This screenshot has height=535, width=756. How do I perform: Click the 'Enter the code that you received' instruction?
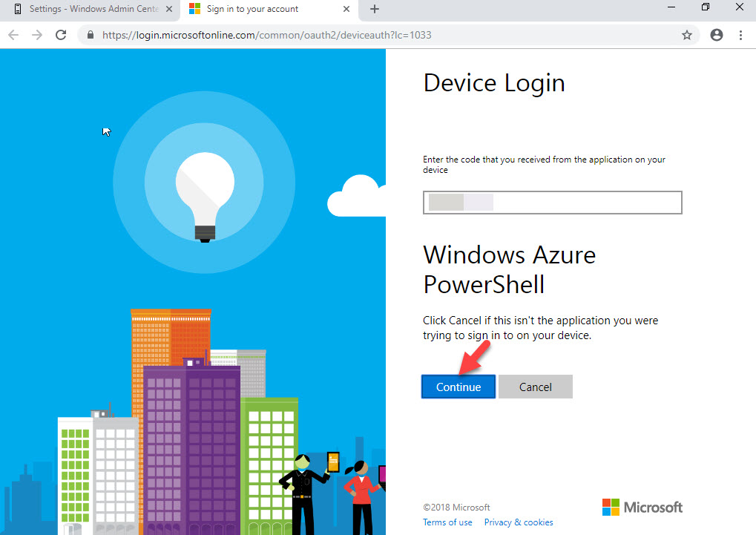tap(544, 165)
